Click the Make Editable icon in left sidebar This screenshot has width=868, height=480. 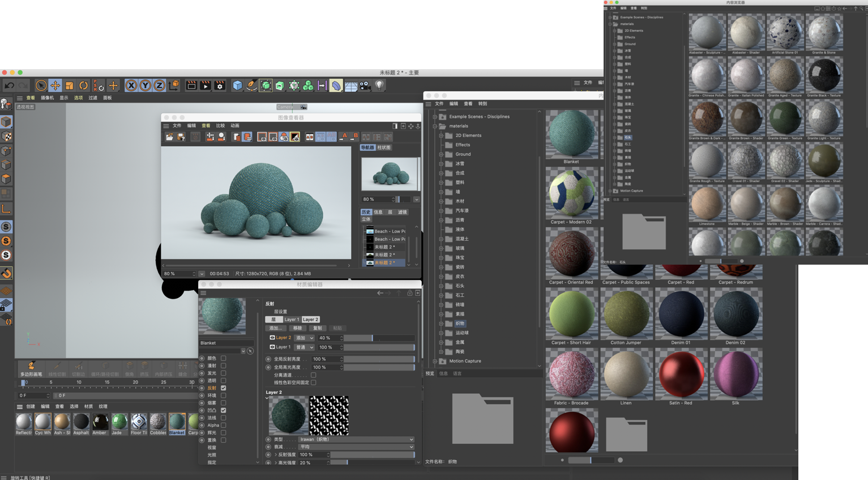click(6, 104)
